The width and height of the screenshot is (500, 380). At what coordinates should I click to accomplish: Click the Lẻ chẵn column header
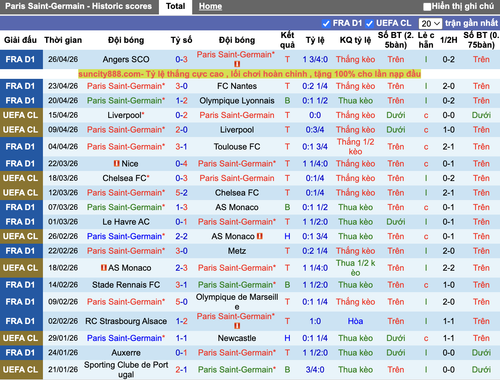(x=426, y=40)
